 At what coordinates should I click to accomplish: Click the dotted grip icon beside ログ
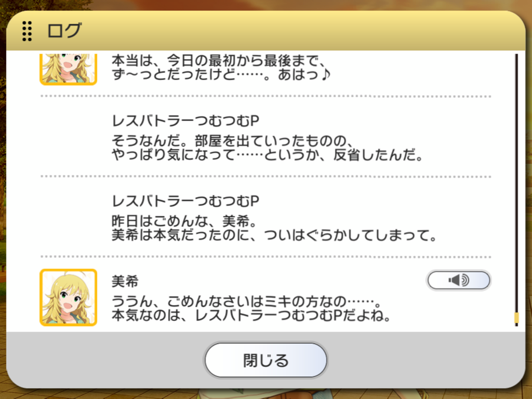pos(27,31)
